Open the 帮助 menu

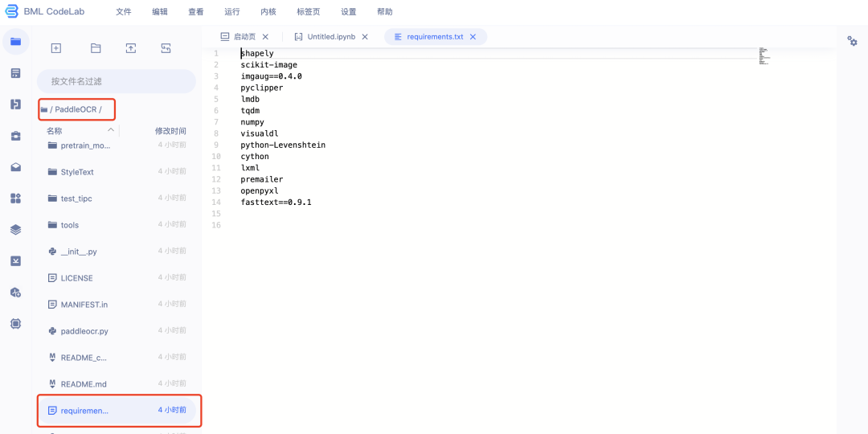coord(385,11)
